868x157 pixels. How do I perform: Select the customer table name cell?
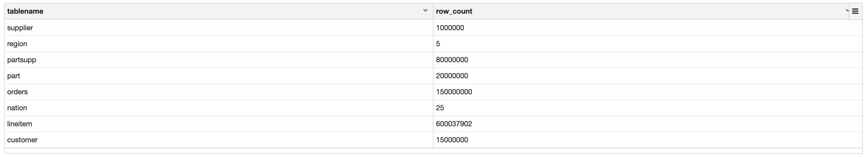22,140
